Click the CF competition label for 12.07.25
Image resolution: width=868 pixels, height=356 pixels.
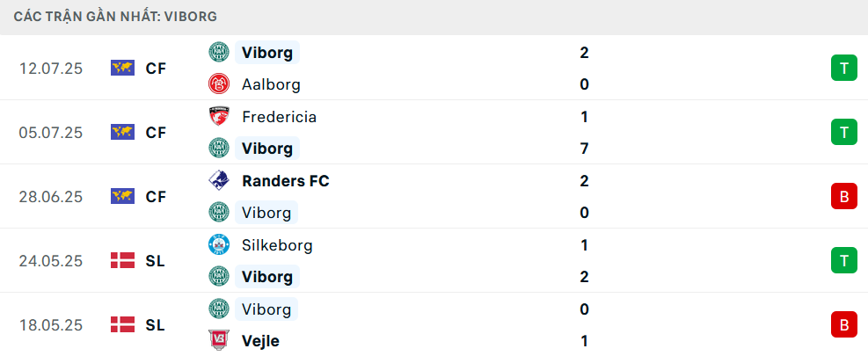(157, 69)
